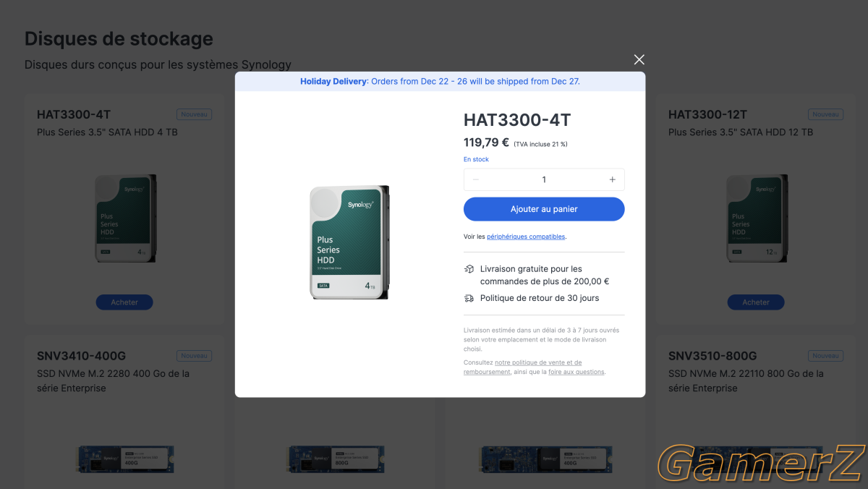Viewport: 868px width, 489px height.
Task: Click the quantity field showing 1
Action: tap(544, 179)
